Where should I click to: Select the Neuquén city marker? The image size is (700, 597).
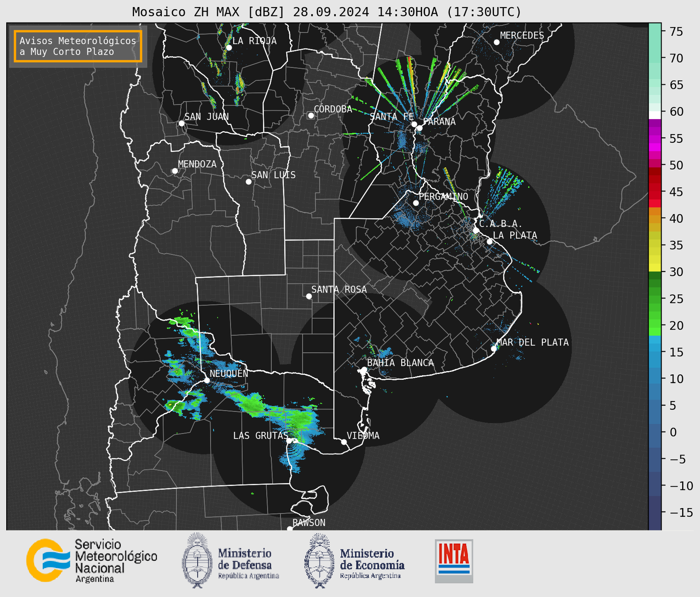[x=207, y=380]
